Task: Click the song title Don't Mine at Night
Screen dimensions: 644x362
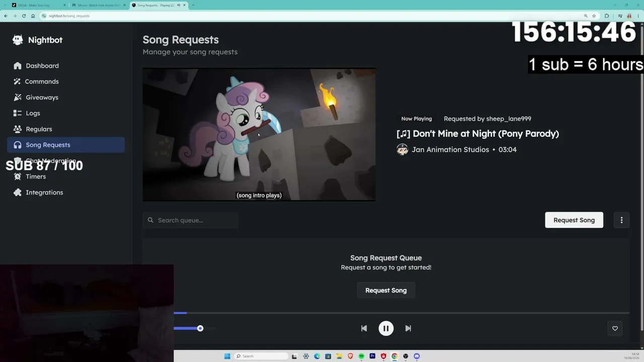Action: 478,134
